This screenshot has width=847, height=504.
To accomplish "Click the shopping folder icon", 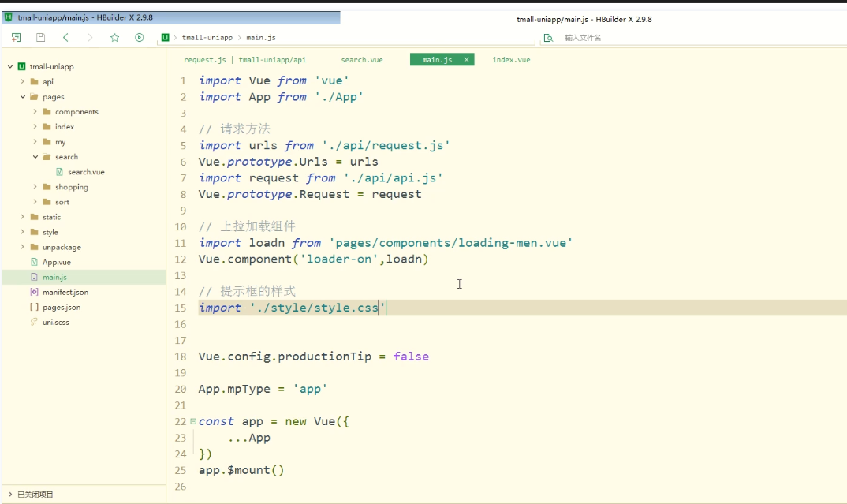I will (47, 187).
